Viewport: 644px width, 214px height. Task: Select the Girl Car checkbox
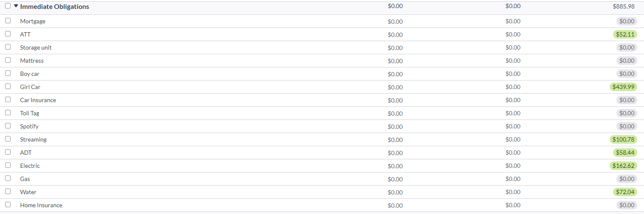coord(8,86)
